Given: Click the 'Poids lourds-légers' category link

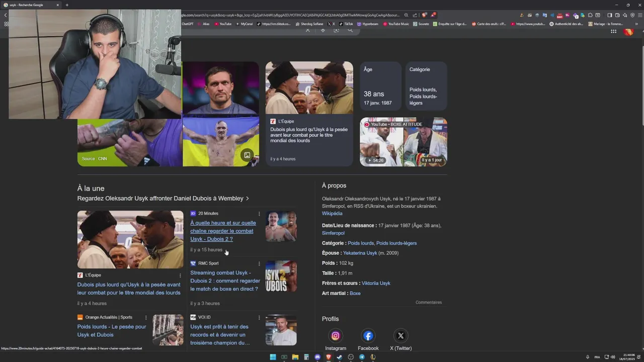Looking at the screenshot, I should [x=396, y=243].
